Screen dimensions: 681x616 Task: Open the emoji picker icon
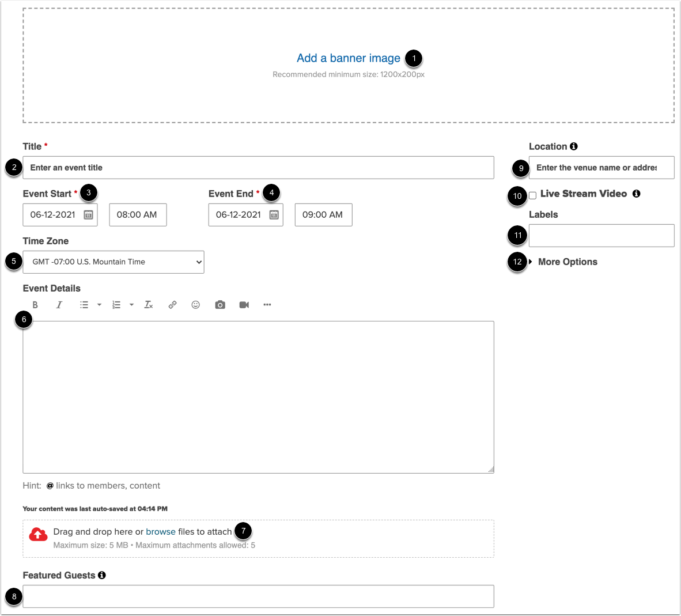click(196, 305)
